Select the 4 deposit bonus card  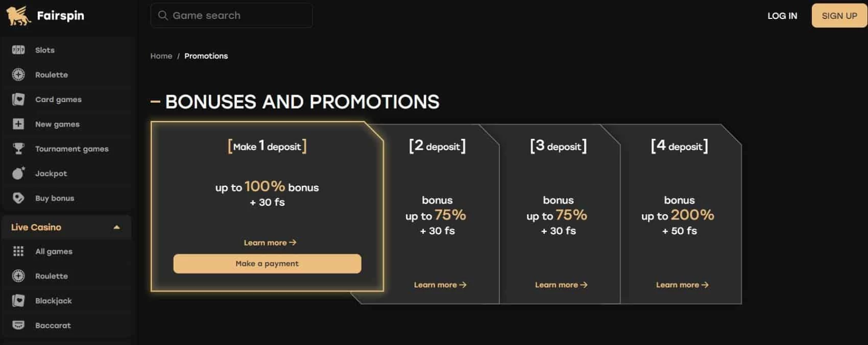click(680, 214)
